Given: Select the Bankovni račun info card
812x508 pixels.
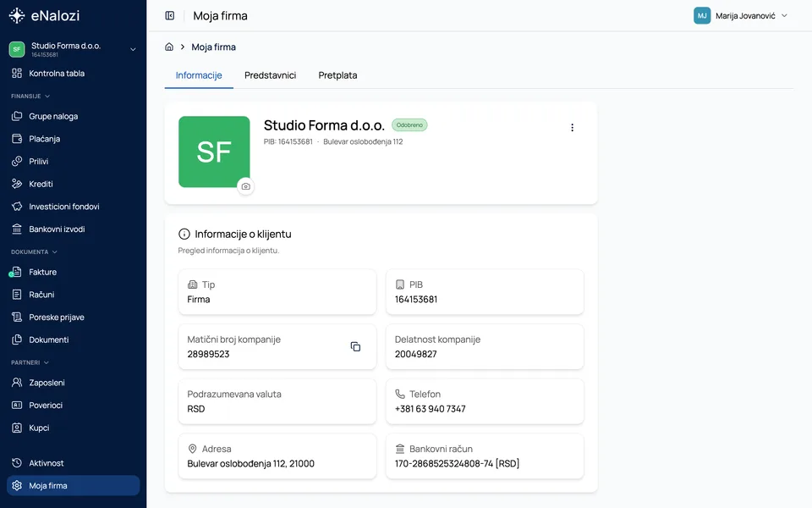Looking at the screenshot, I should (485, 456).
